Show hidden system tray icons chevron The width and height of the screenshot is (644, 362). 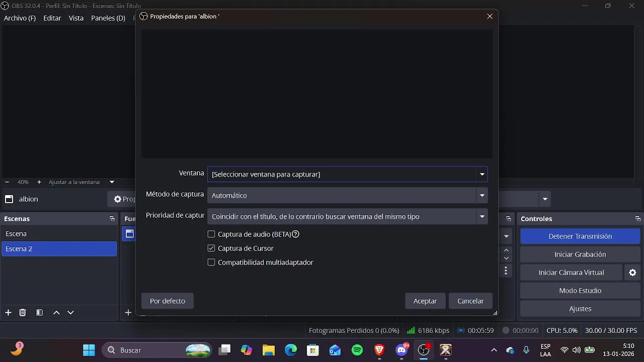(494, 350)
